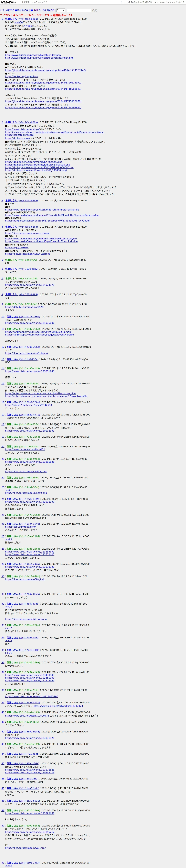Open pixiv.net/en/tags/ link in post 2

(22, 129)
